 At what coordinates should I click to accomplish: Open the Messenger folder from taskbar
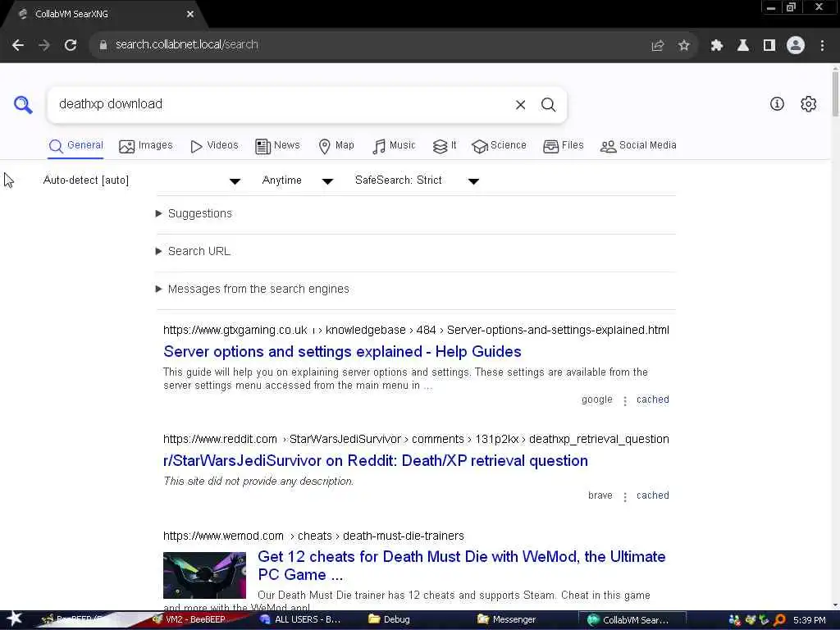[507, 620]
